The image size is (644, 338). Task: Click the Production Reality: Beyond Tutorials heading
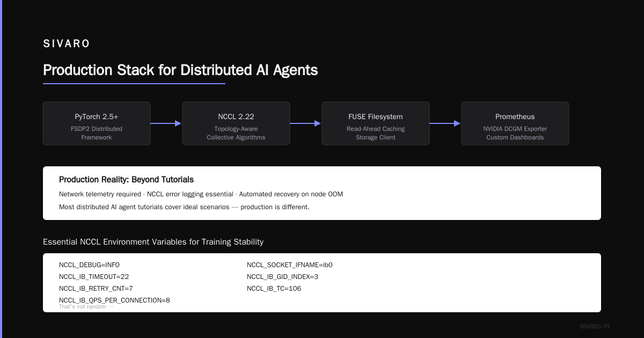[x=126, y=180]
